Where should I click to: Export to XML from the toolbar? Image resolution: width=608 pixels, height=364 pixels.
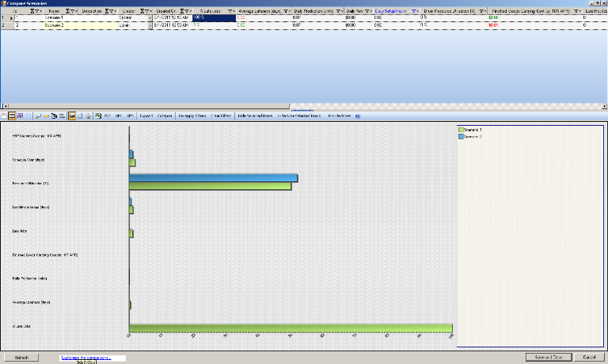pyautogui.click(x=119, y=116)
